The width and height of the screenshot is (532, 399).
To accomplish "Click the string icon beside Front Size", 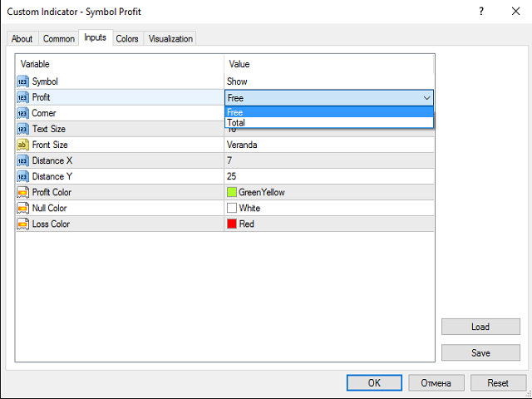I will pyautogui.click(x=22, y=145).
